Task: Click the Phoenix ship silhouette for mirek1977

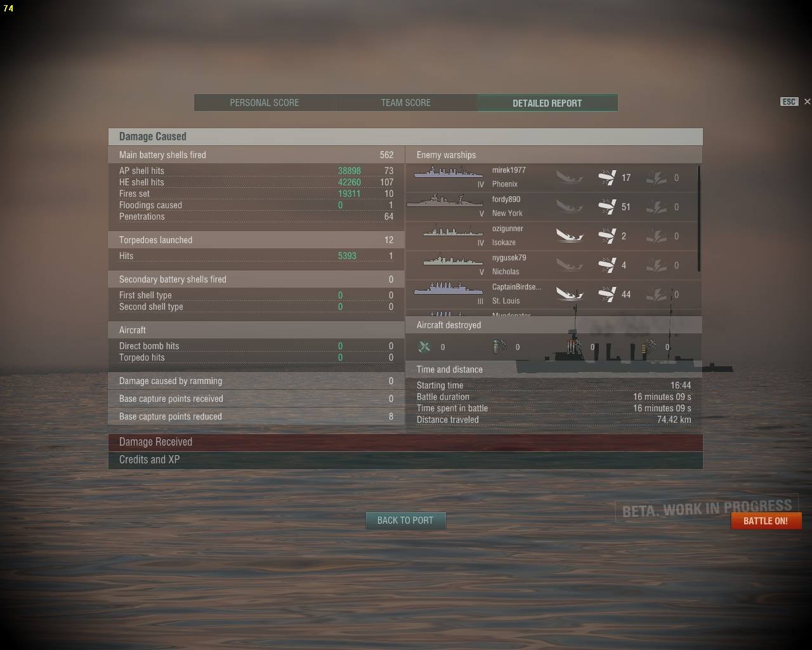Action: (x=449, y=171)
